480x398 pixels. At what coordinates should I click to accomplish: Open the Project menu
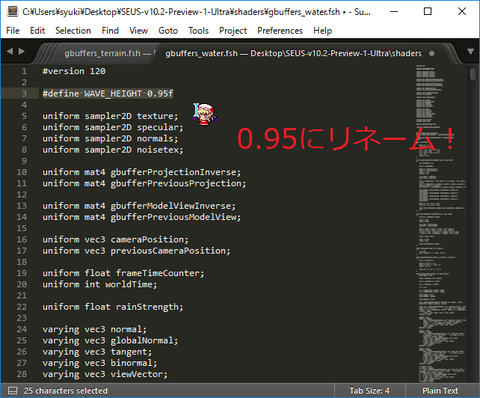(x=233, y=31)
